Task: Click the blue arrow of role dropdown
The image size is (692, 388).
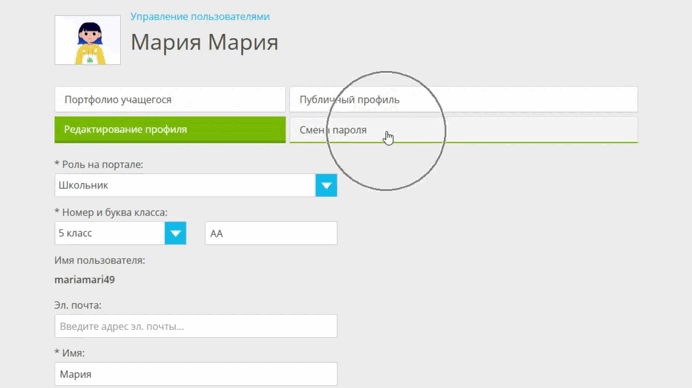Action: [326, 185]
